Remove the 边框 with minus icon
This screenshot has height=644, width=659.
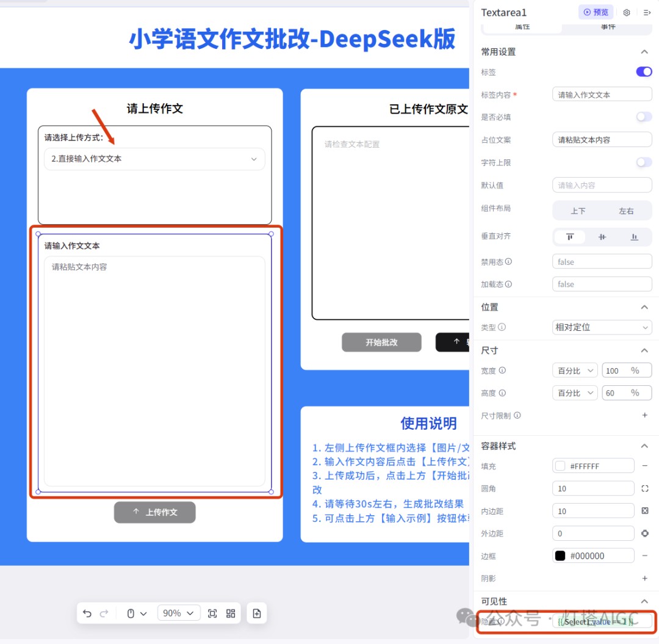click(645, 555)
